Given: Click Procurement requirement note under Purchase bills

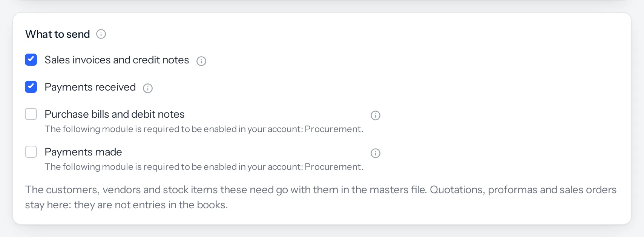Looking at the screenshot, I should pos(204,129).
